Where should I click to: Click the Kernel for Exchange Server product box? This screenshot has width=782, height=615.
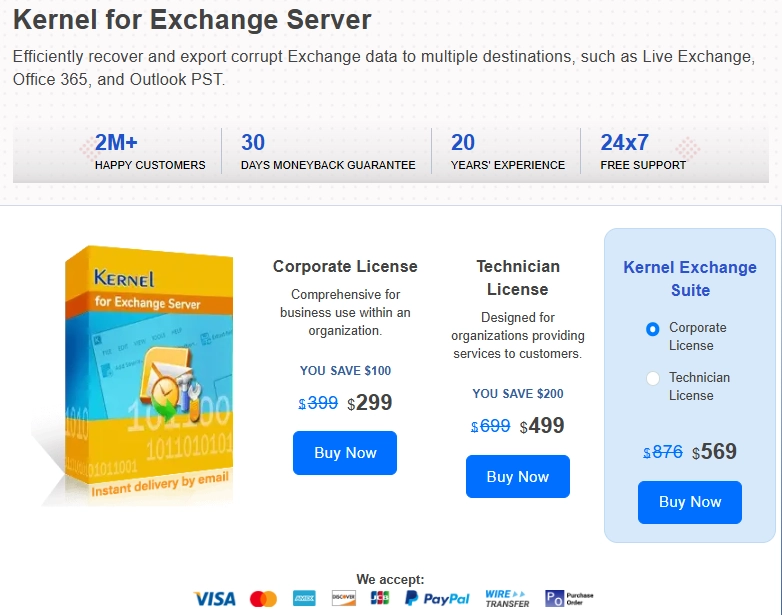click(149, 377)
